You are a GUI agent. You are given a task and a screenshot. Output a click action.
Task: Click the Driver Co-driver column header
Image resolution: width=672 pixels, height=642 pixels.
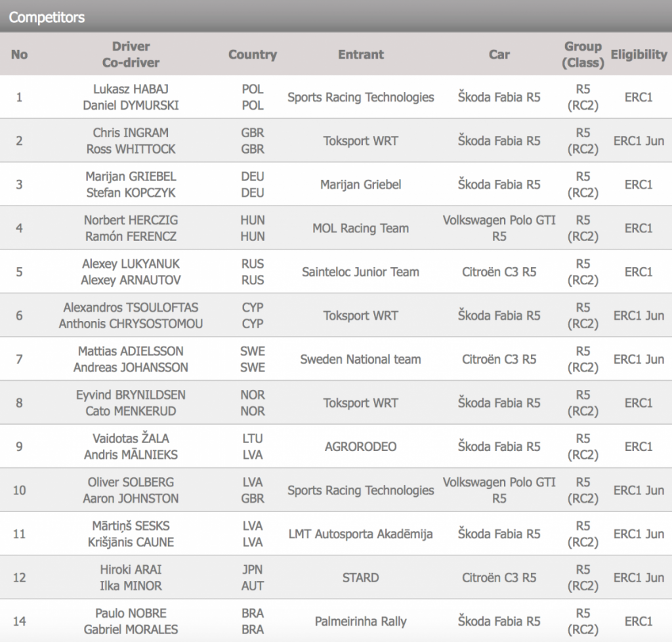point(131,54)
